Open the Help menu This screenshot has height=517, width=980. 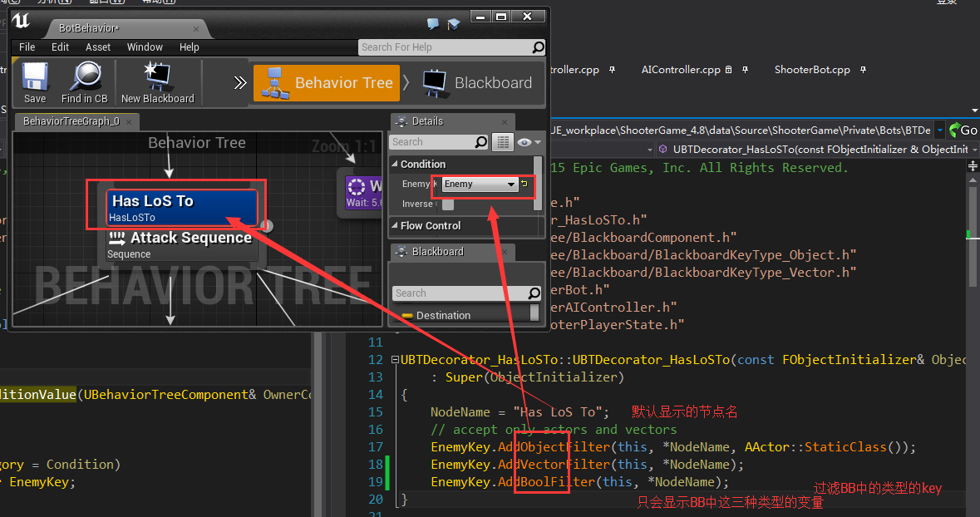[x=189, y=47]
